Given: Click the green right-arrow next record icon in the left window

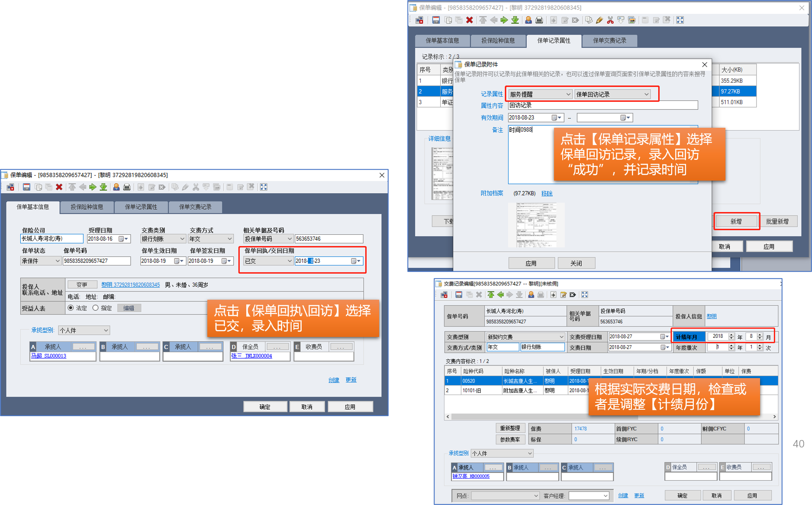Looking at the screenshot, I should tap(93, 187).
